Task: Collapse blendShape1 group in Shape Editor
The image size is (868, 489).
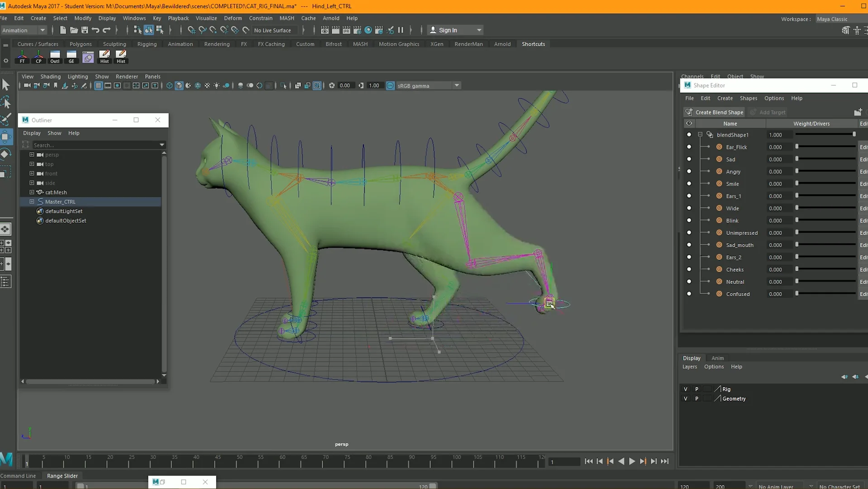Action: coord(700,135)
